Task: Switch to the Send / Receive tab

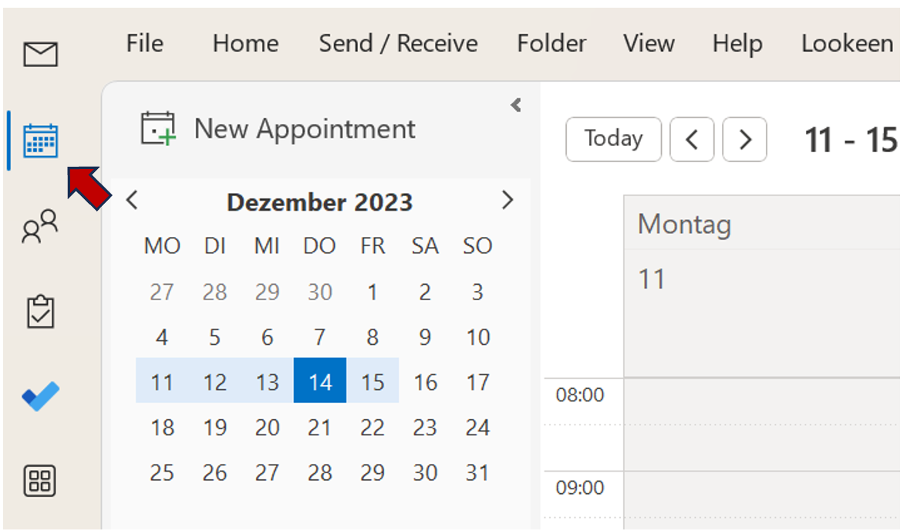Action: [398, 44]
